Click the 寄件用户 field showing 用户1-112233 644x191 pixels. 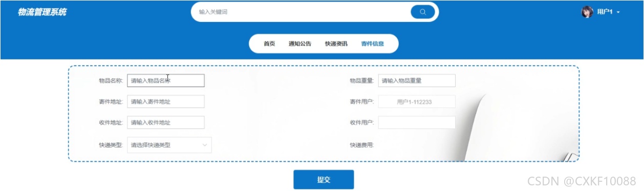[417, 101]
